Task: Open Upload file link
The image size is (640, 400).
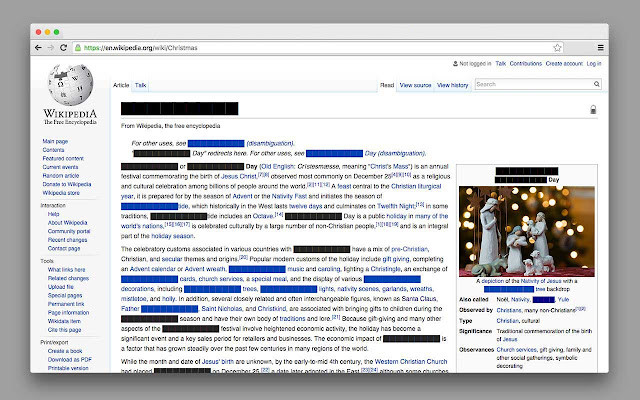Action: [60, 287]
